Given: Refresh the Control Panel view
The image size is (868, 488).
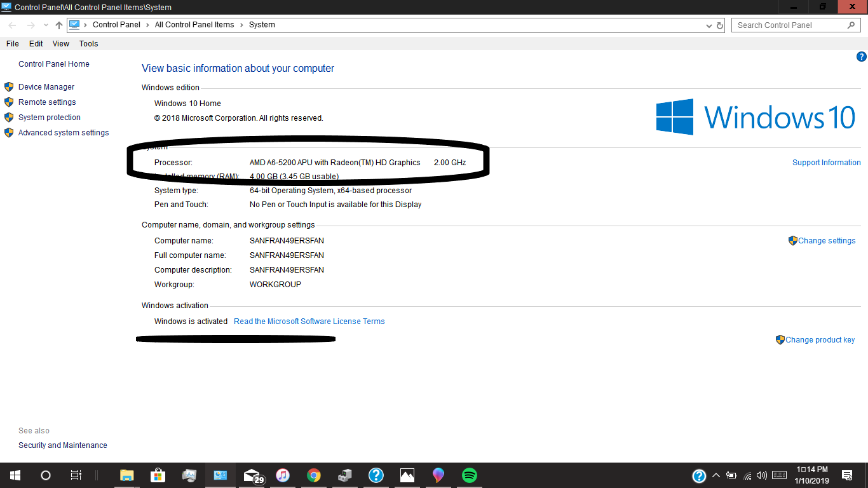Looking at the screenshot, I should [x=720, y=25].
